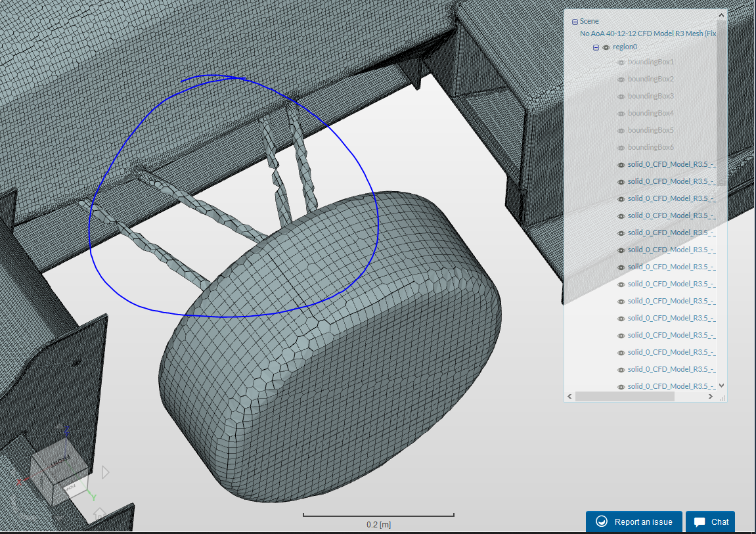Hide the first solid_0_CFD_Model entry via eye icon
Viewport: 756px width, 534px height.
621,164
